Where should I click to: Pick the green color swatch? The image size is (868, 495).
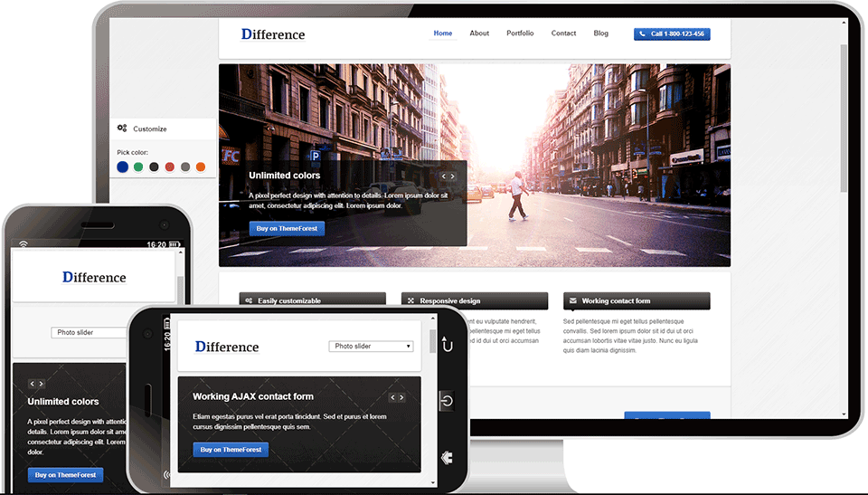pos(138,167)
